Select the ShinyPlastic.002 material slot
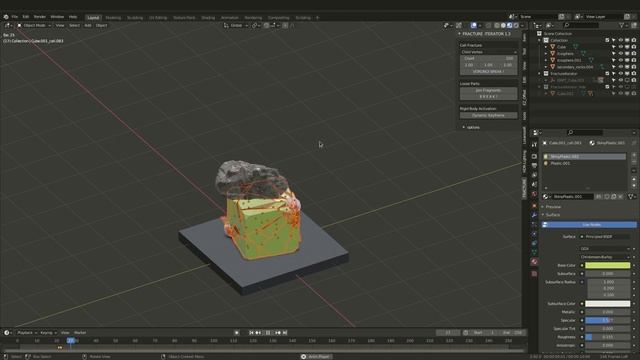The width and height of the screenshot is (640, 360). (x=584, y=157)
